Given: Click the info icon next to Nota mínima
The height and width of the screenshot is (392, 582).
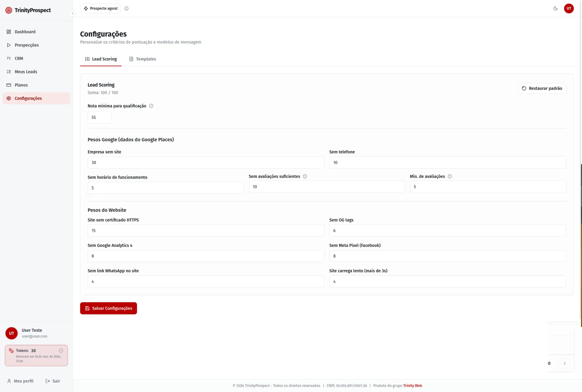Looking at the screenshot, I should [151, 106].
